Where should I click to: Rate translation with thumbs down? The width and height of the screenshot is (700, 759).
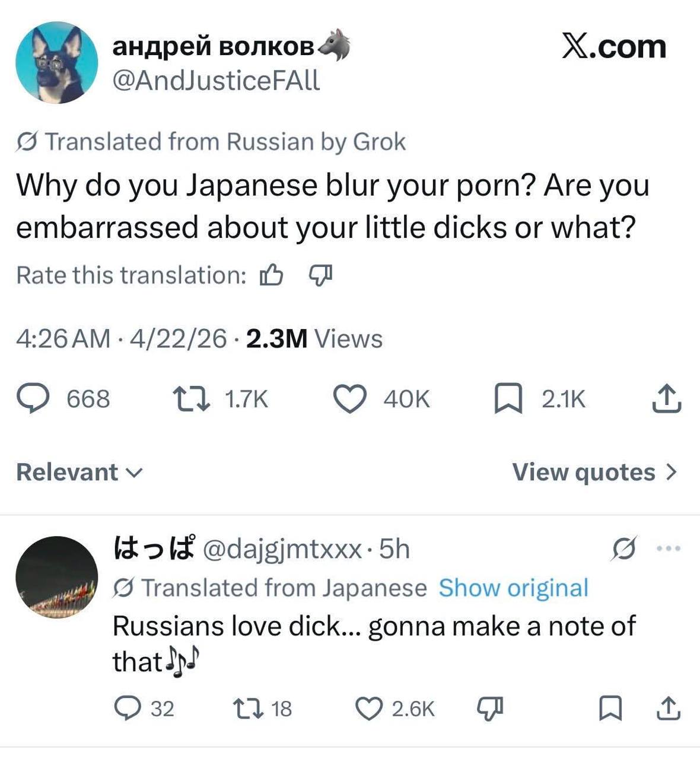[321, 275]
